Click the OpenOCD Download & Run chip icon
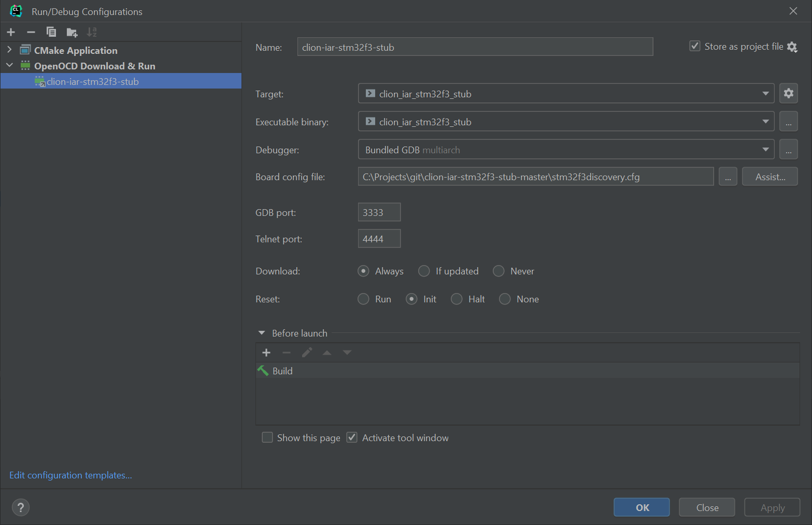The image size is (812, 525). 25,65
